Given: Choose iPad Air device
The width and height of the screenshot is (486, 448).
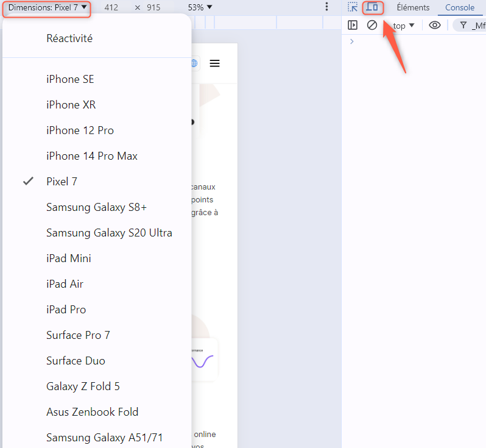Looking at the screenshot, I should 97,284.
